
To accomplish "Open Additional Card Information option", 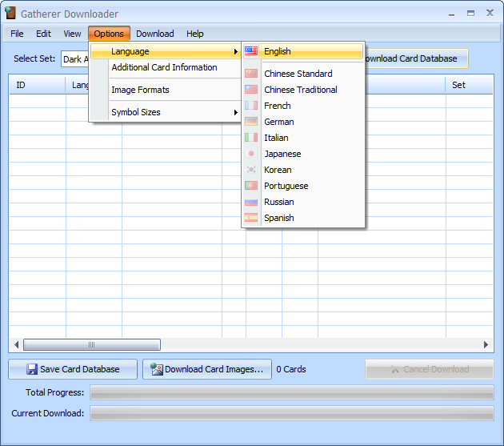I will (x=164, y=67).
